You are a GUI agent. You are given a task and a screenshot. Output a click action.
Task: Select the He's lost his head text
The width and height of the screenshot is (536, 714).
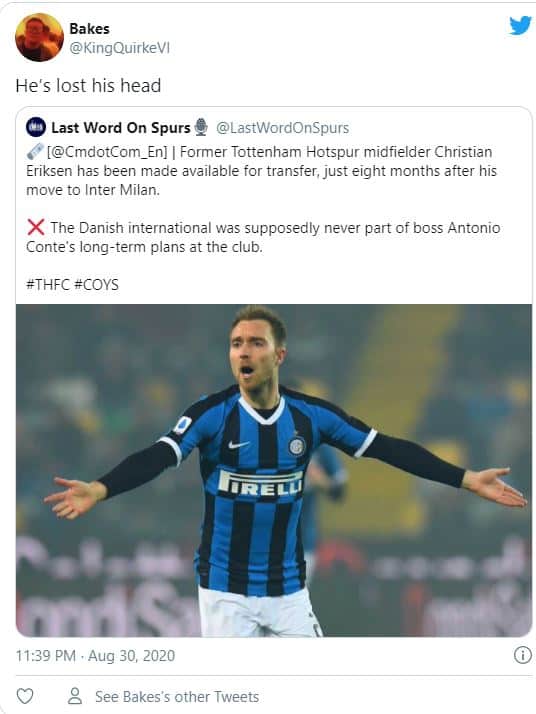click(x=88, y=86)
